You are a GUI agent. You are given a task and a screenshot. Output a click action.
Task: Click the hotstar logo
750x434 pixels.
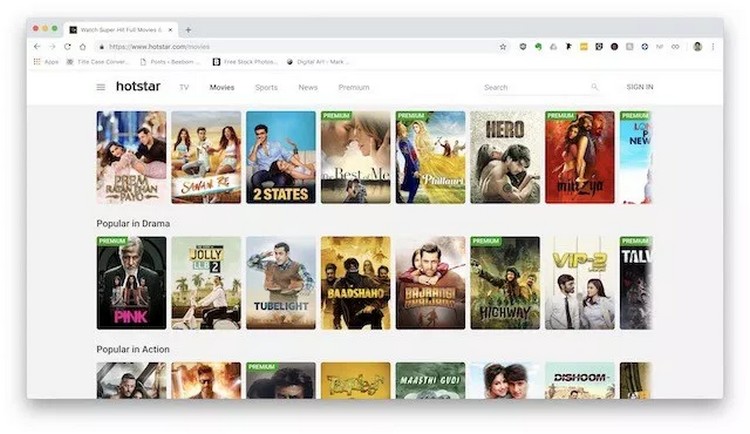coord(138,87)
